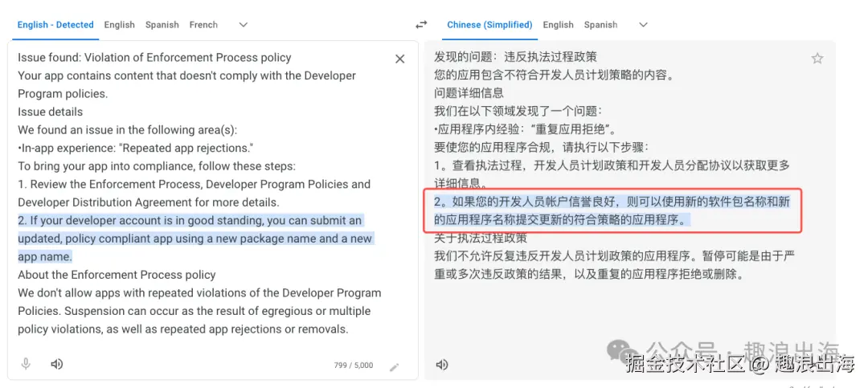Select Spanish as source language

tap(162, 24)
